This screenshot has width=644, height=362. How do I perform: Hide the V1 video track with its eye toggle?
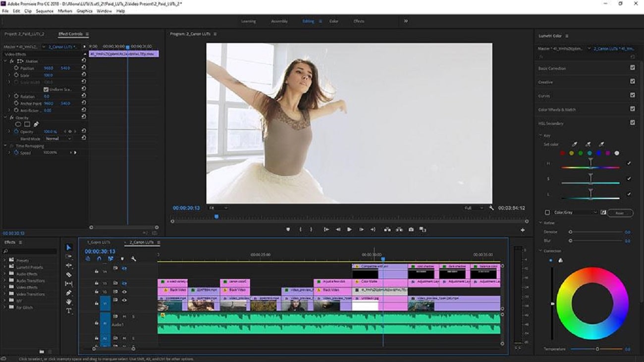[124, 300]
